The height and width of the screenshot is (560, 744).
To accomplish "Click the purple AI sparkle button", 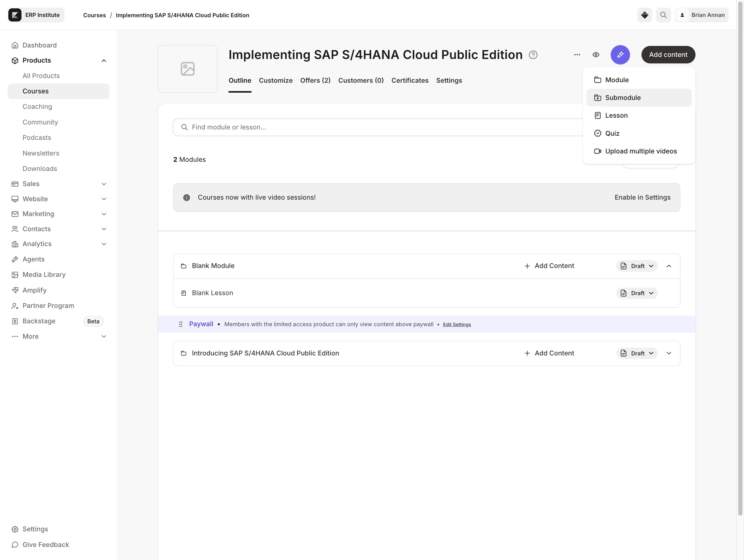I will pos(620,55).
